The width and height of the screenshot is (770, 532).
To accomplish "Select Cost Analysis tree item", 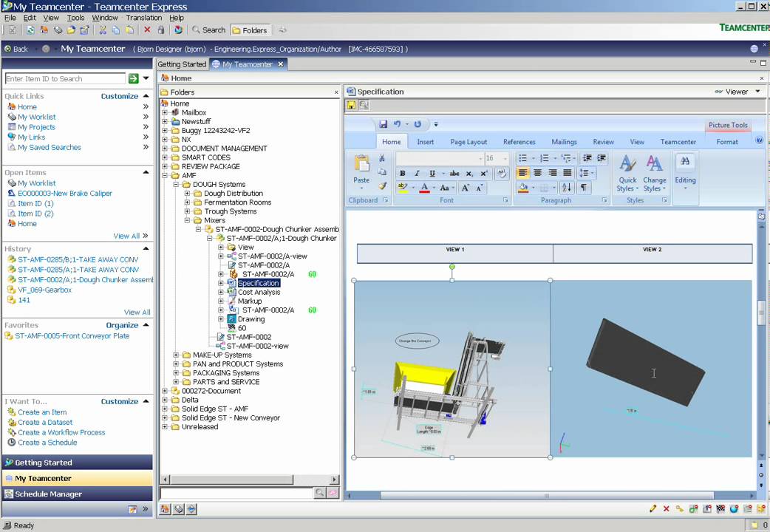I will point(259,292).
